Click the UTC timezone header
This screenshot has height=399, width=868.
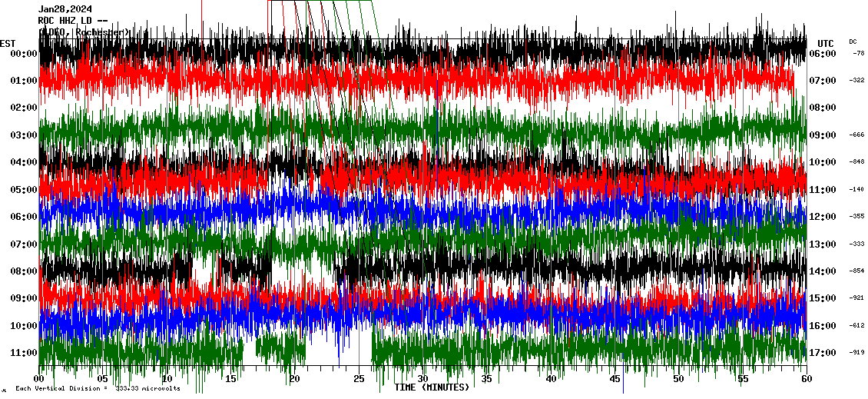point(826,43)
